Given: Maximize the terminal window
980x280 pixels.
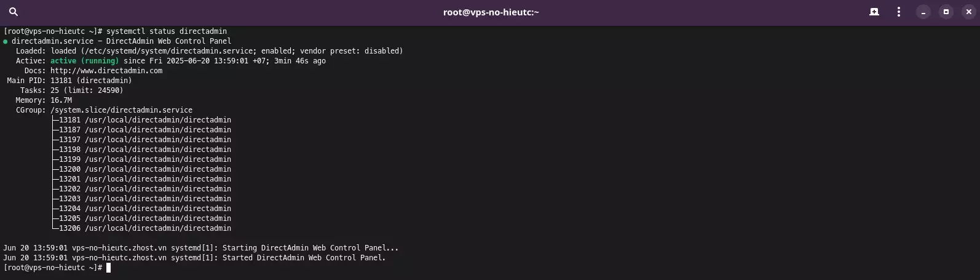Looking at the screenshot, I should (x=946, y=12).
